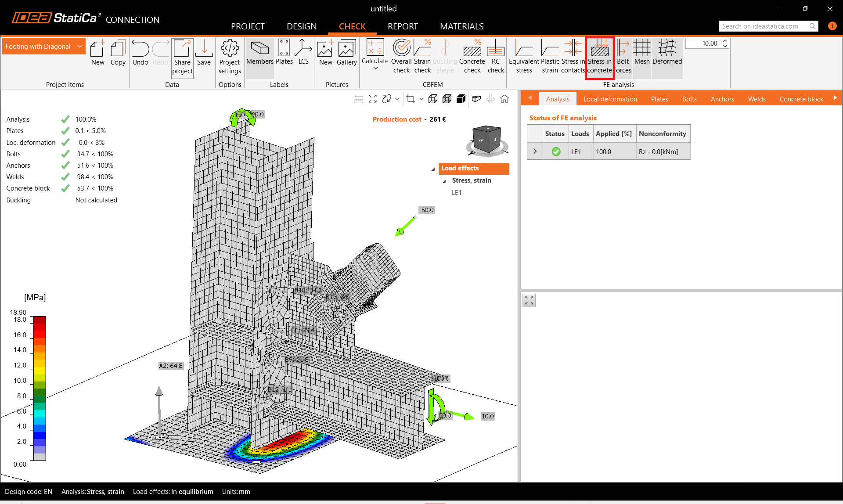843x504 pixels.
Task: Click the ideastatica.com search field
Action: [764, 26]
